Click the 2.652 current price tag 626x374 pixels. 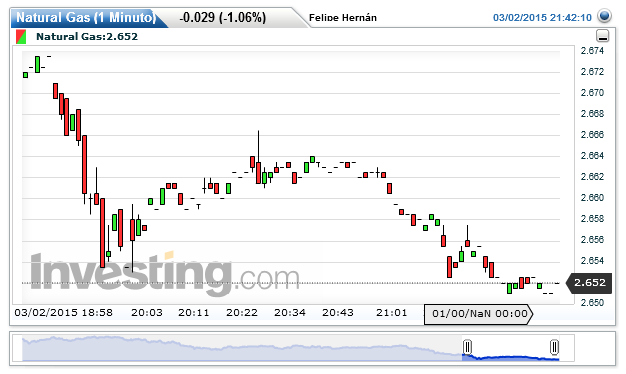click(x=589, y=283)
